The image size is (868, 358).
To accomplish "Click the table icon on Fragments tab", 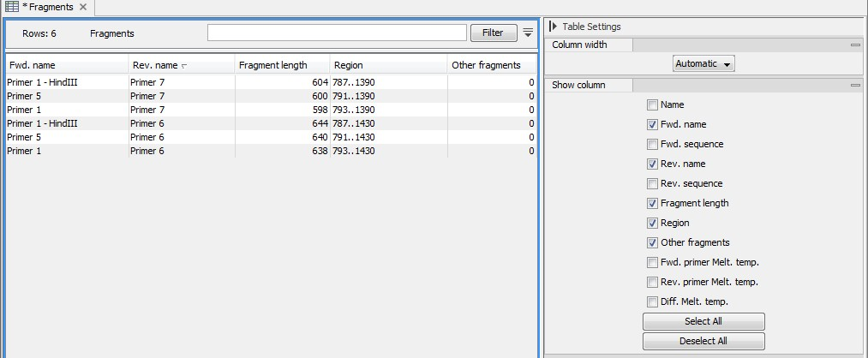I will pos(13,7).
